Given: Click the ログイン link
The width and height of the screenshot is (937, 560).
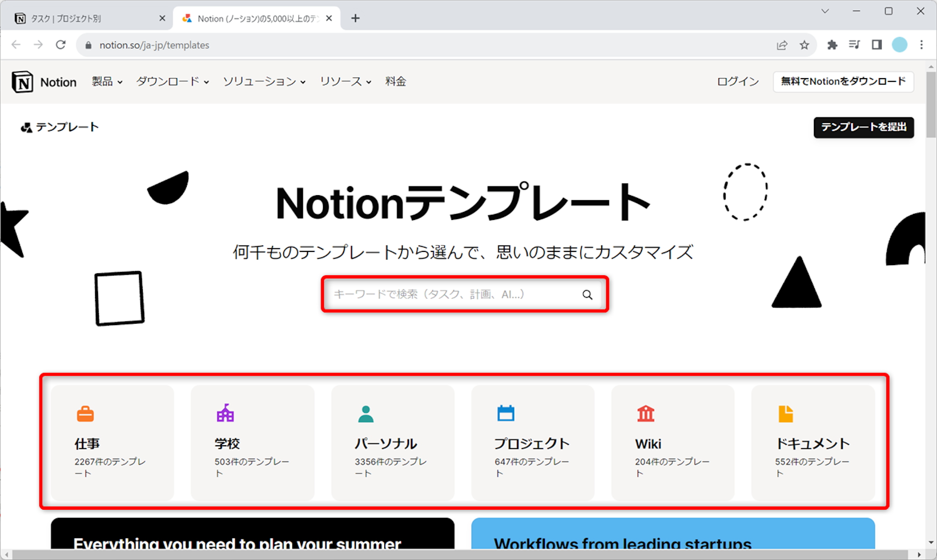Looking at the screenshot, I should click(x=738, y=82).
